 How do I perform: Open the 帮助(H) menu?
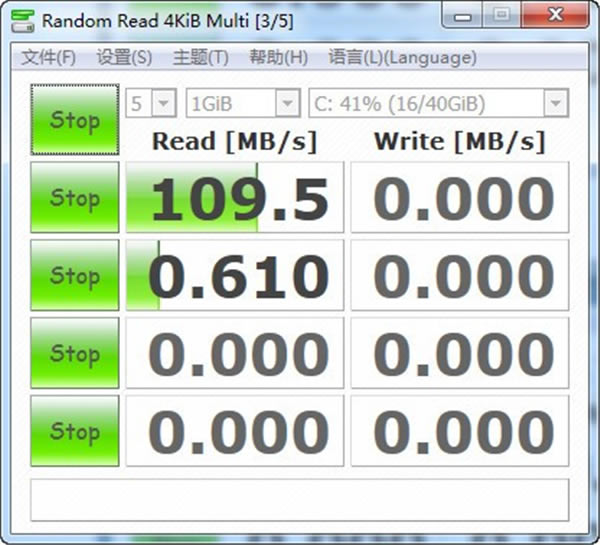[x=278, y=57]
